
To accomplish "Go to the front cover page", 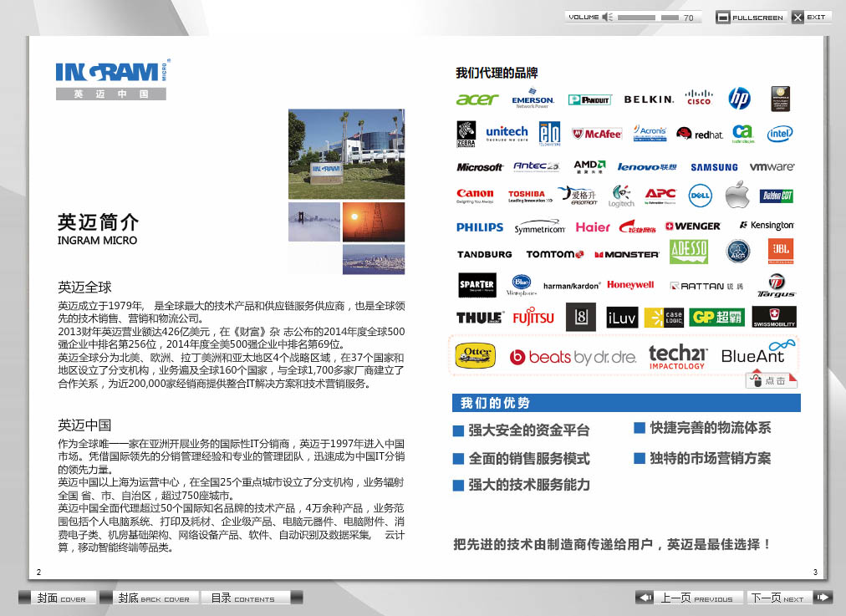I will (60, 598).
